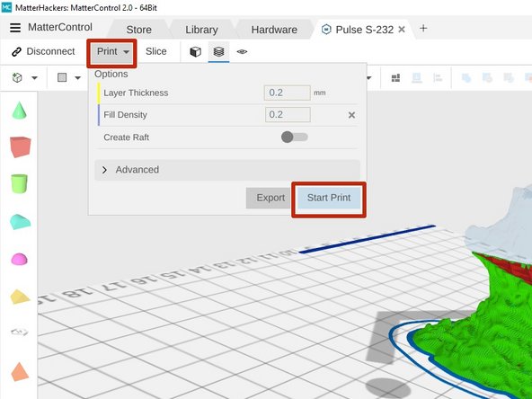Image resolution: width=532 pixels, height=399 pixels.
Task: Expand the Advanced section
Action: point(227,170)
